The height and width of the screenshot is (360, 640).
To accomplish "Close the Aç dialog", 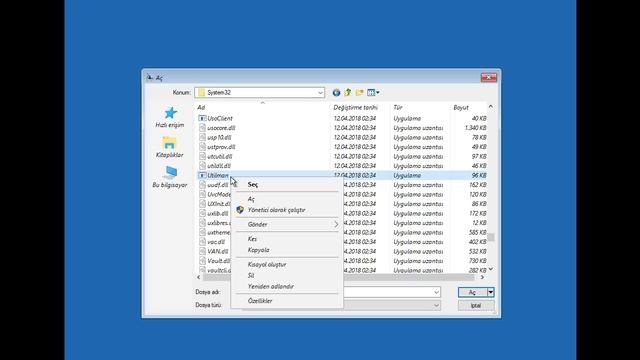I will tap(489, 77).
